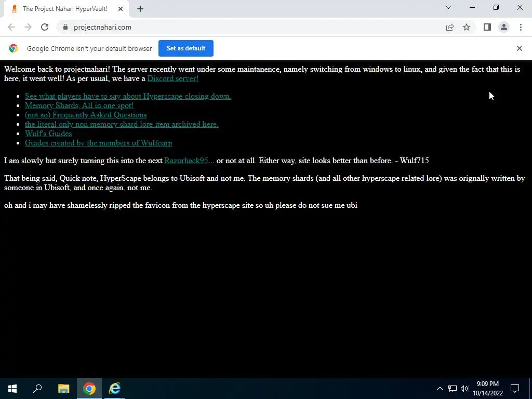The width and height of the screenshot is (532, 399).
Task: Set Chrome as default browser
Action: pos(186,48)
